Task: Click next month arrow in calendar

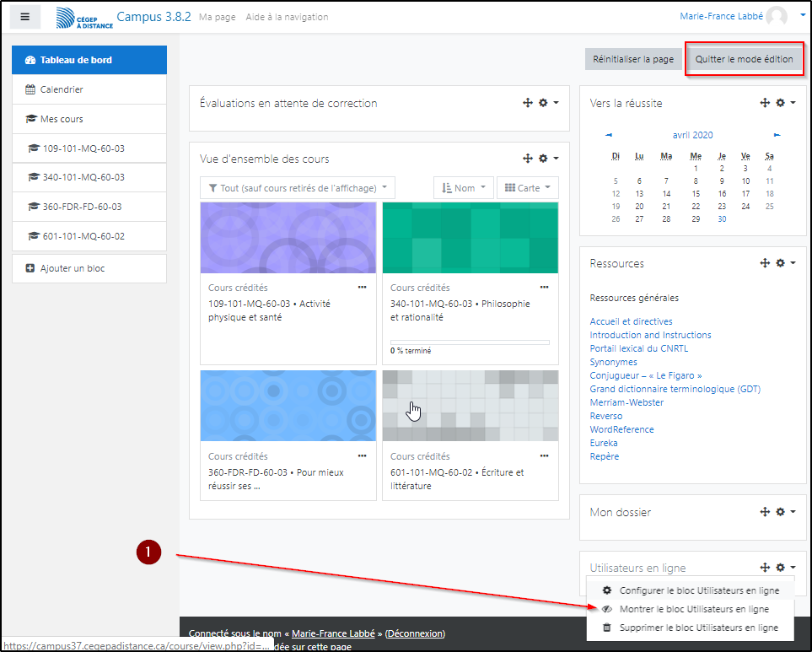Action: pyautogui.click(x=777, y=135)
